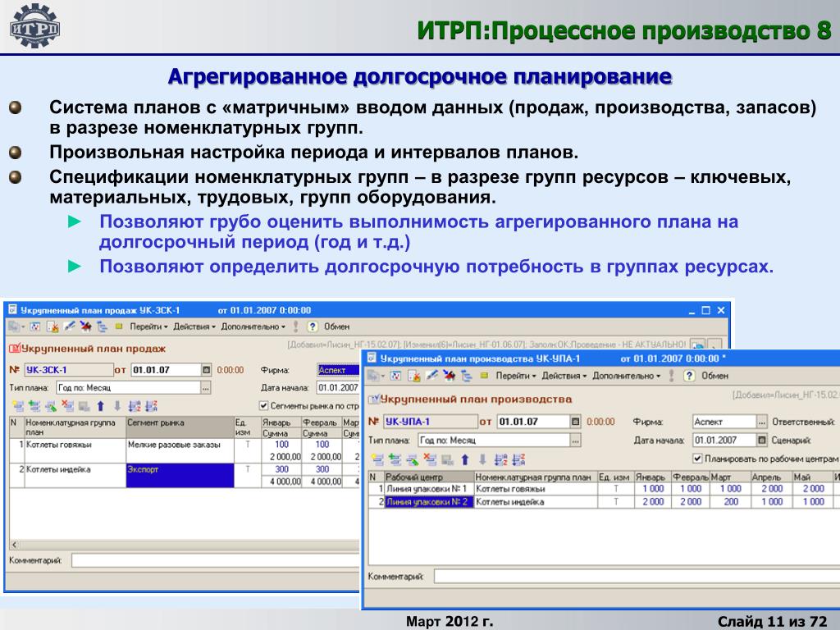840x630 pixels.
Task: Click the tree structure icon in sales plan toolbar
Action: coord(102,326)
